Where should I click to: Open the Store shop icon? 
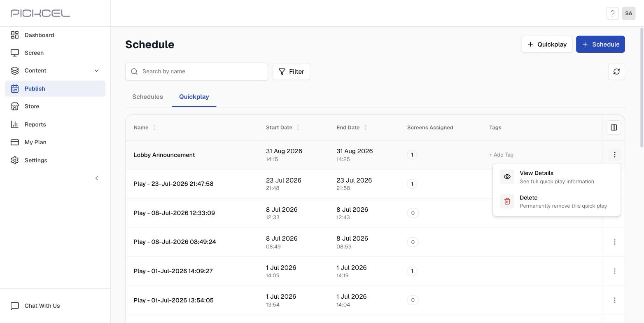point(15,106)
